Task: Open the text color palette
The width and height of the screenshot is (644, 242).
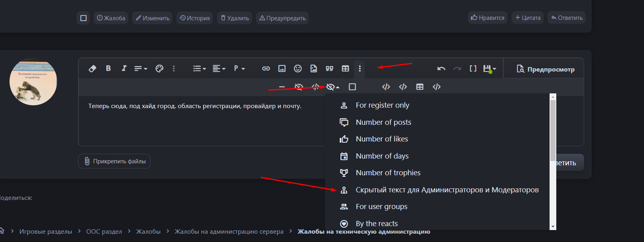Action: pos(160,68)
